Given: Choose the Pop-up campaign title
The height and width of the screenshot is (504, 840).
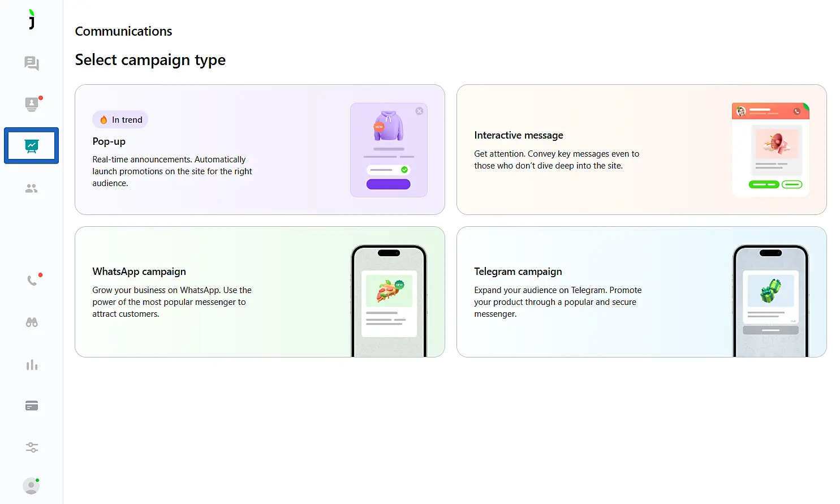Looking at the screenshot, I should tap(109, 141).
